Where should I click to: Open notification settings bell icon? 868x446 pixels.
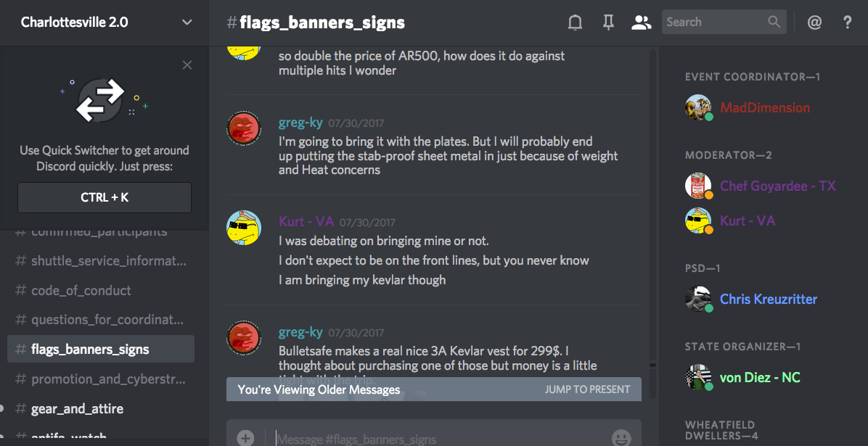tap(576, 22)
